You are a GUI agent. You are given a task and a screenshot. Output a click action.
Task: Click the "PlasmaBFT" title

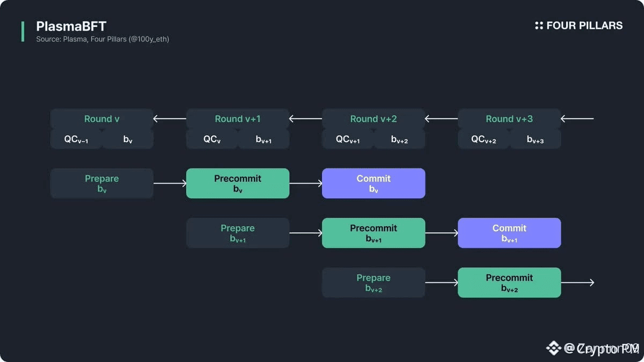pos(71,26)
